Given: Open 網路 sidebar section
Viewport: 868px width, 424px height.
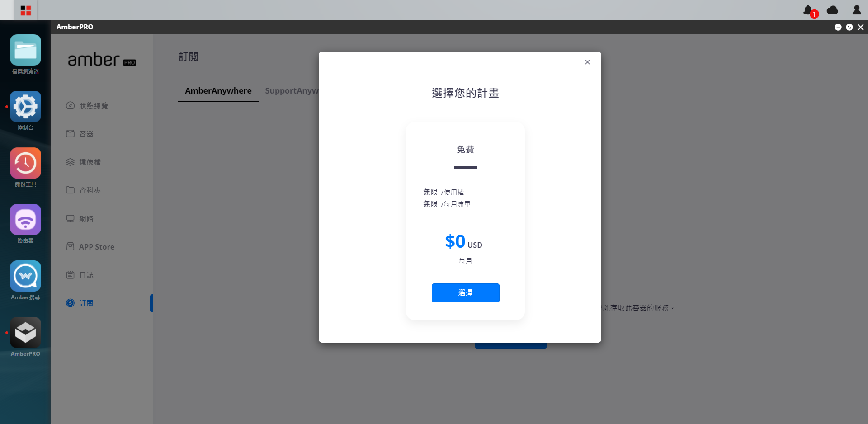Looking at the screenshot, I should pyautogui.click(x=80, y=218).
